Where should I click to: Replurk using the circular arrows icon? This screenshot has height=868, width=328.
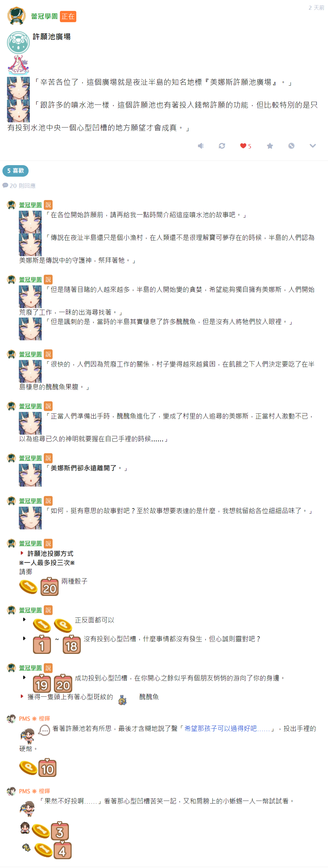(222, 145)
